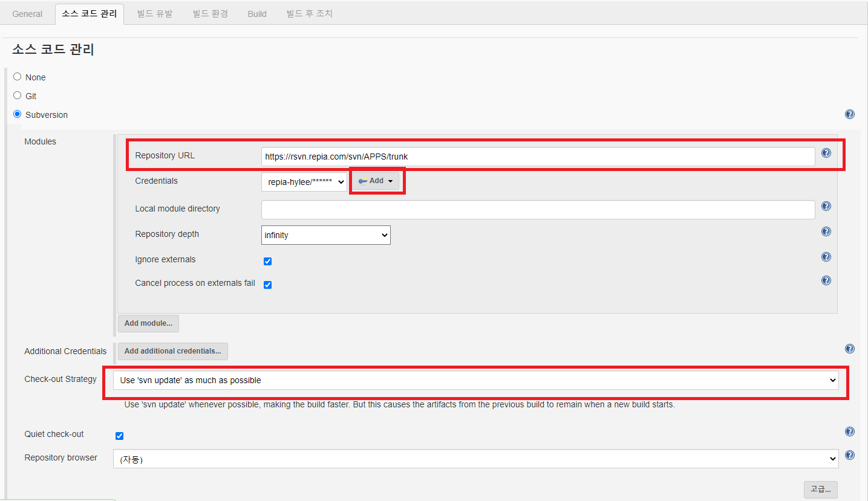Show help for Additional Credentials
868x501 pixels.
849,349
